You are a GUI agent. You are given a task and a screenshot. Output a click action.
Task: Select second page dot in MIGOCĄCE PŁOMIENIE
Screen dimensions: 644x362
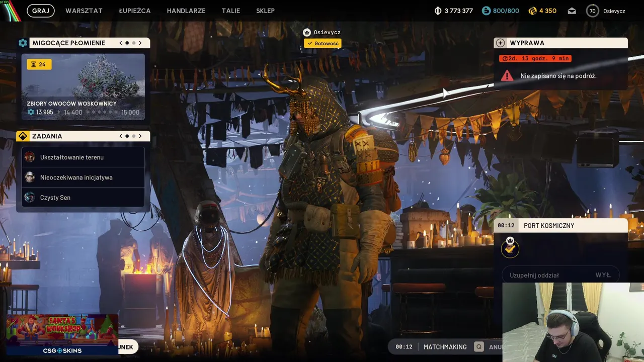tap(133, 43)
